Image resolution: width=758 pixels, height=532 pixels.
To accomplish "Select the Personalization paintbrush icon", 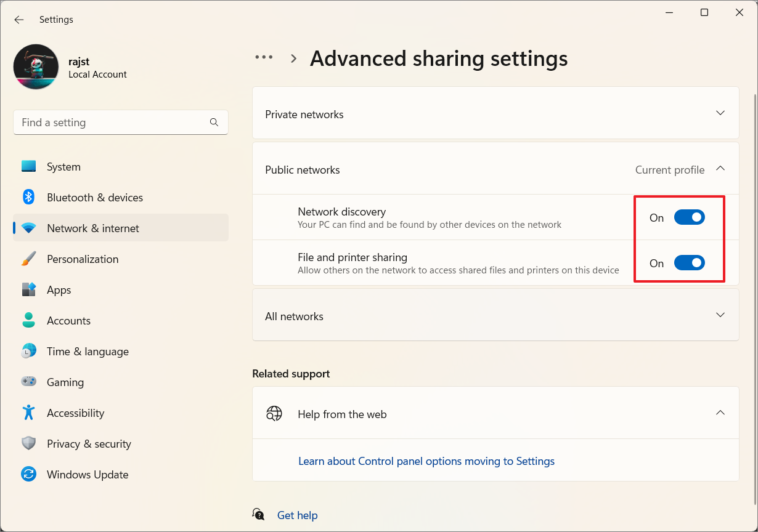I will click(x=28, y=259).
